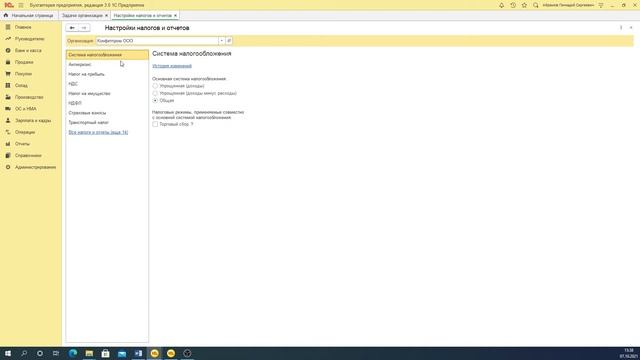Open the notifications bell icon
Viewport: 640px width, 360px height.
point(501,5)
